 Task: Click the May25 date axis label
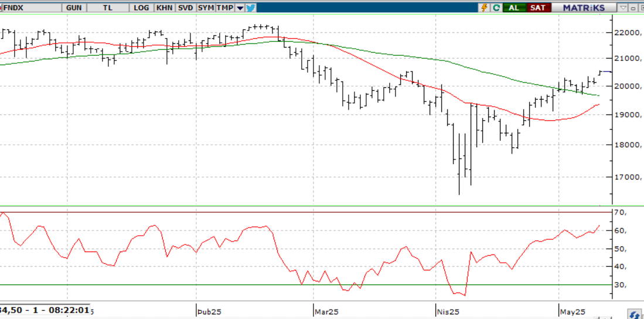[573, 311]
